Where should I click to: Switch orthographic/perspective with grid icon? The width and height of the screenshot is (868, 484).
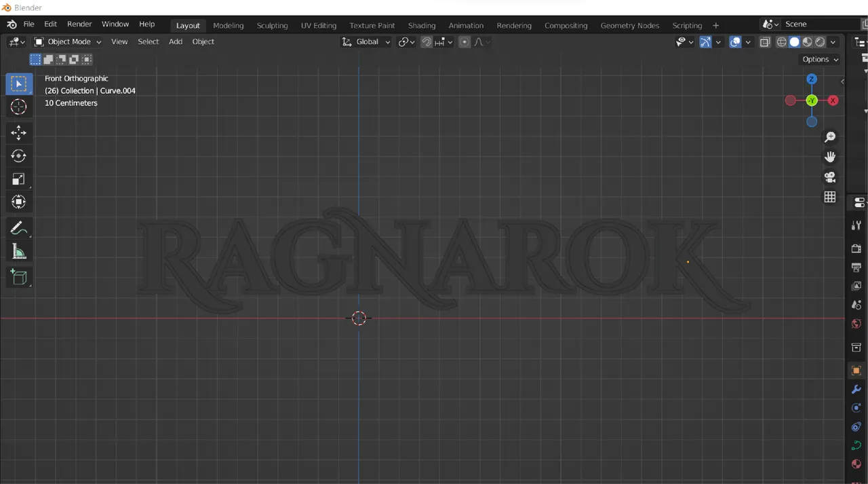[x=830, y=197]
